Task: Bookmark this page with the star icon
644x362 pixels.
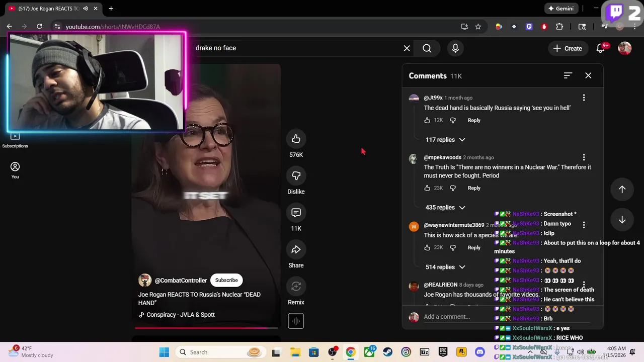Action: click(478, 27)
